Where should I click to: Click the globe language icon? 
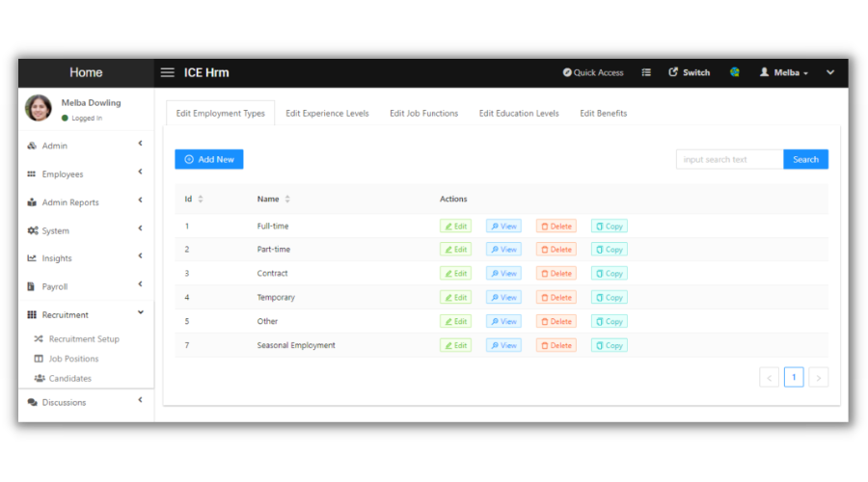tap(735, 72)
